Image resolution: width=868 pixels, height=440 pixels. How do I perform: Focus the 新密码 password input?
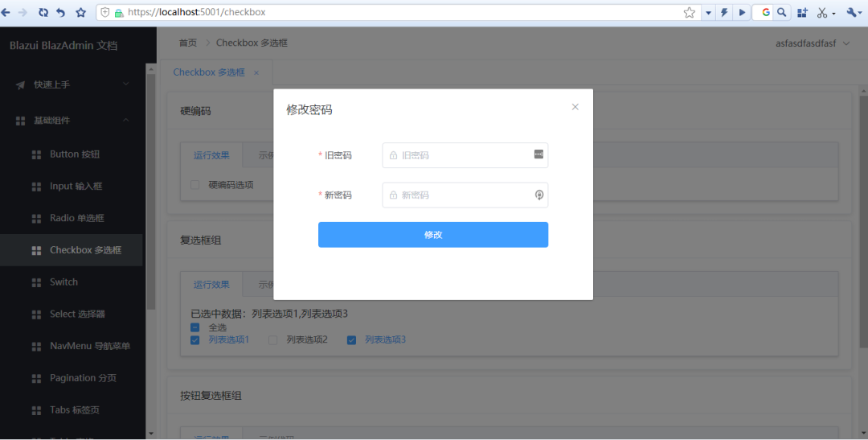click(x=465, y=195)
